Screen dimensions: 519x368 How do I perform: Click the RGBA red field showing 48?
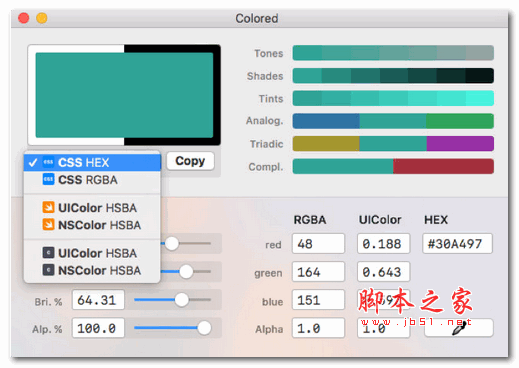tap(318, 244)
